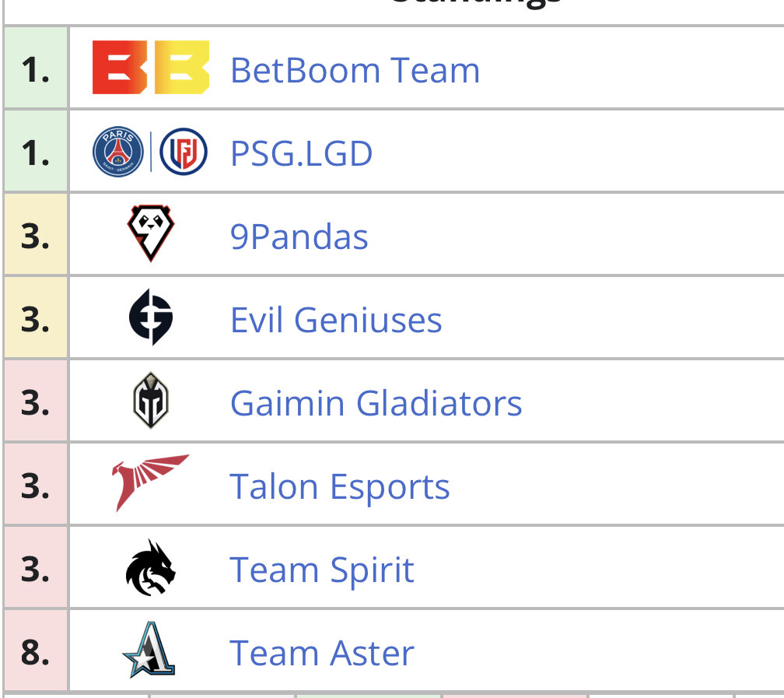Click the red Talon Esports bird logo
Screen dimensions: 784x698
tap(150, 482)
